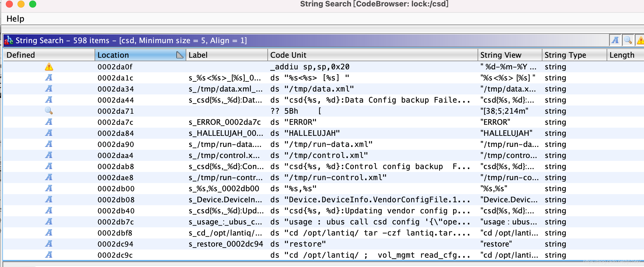Click the defined icon for row 0002da34
The height and width of the screenshot is (267, 644).
tap(49, 89)
